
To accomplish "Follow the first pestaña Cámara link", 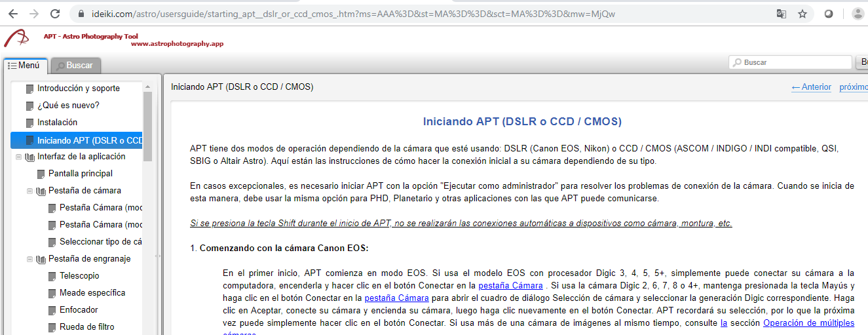I will (x=510, y=286).
